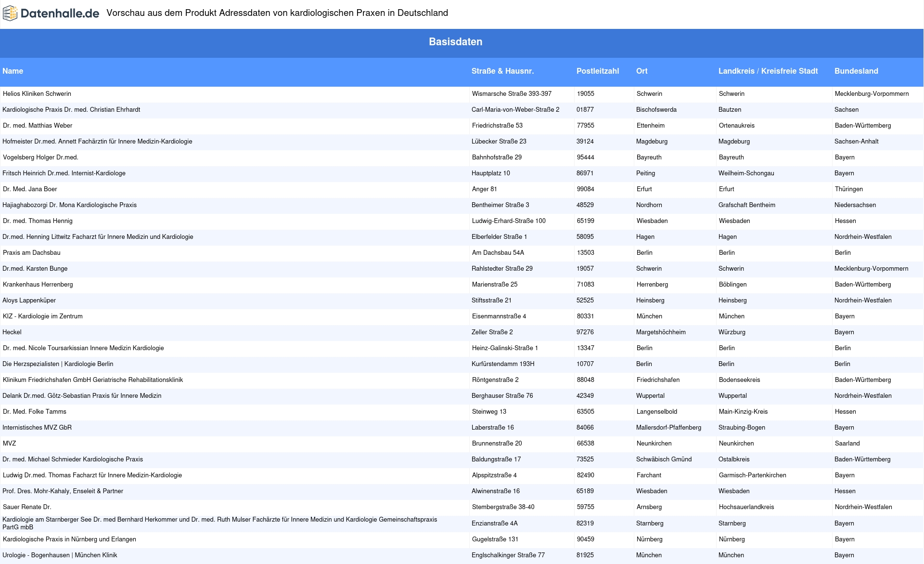Image resolution: width=924 pixels, height=564 pixels.
Task: Select the Name column header
Action: point(13,71)
